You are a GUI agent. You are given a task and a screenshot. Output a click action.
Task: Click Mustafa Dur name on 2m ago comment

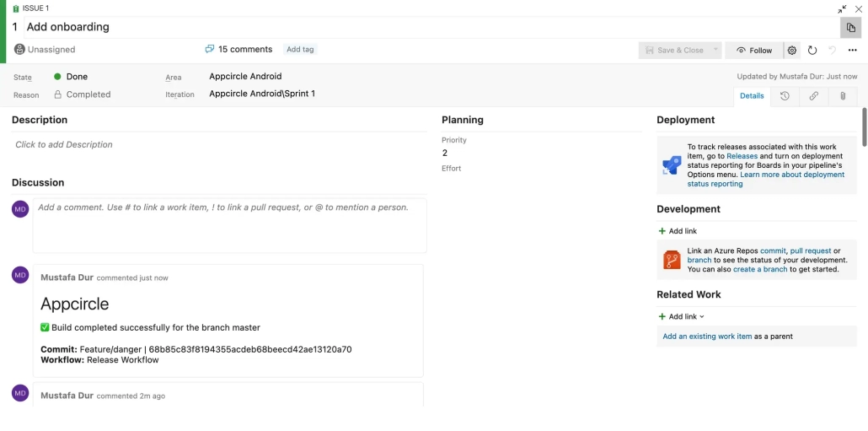coord(67,396)
